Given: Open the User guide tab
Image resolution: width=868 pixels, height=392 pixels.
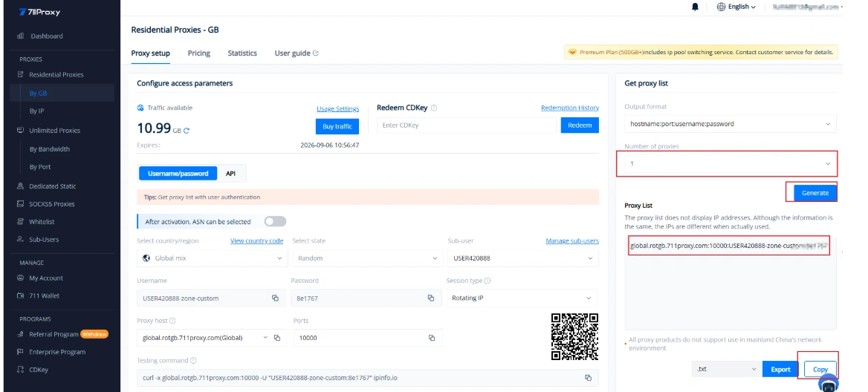Looking at the screenshot, I should (297, 53).
